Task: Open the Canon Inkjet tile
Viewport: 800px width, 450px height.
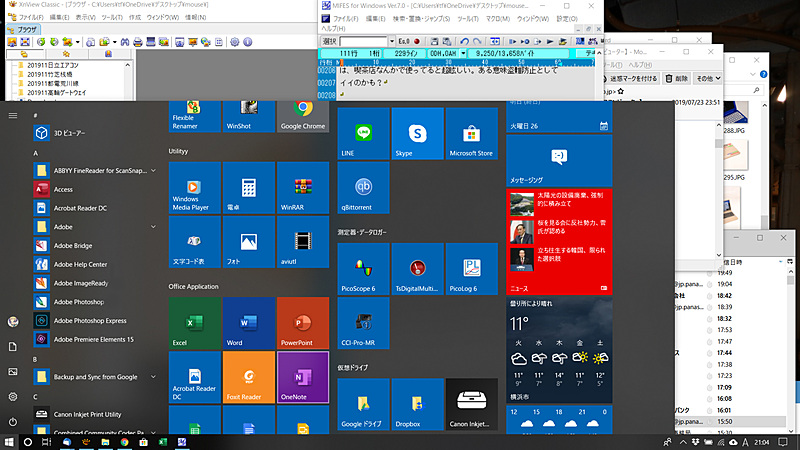Action: tap(471, 404)
